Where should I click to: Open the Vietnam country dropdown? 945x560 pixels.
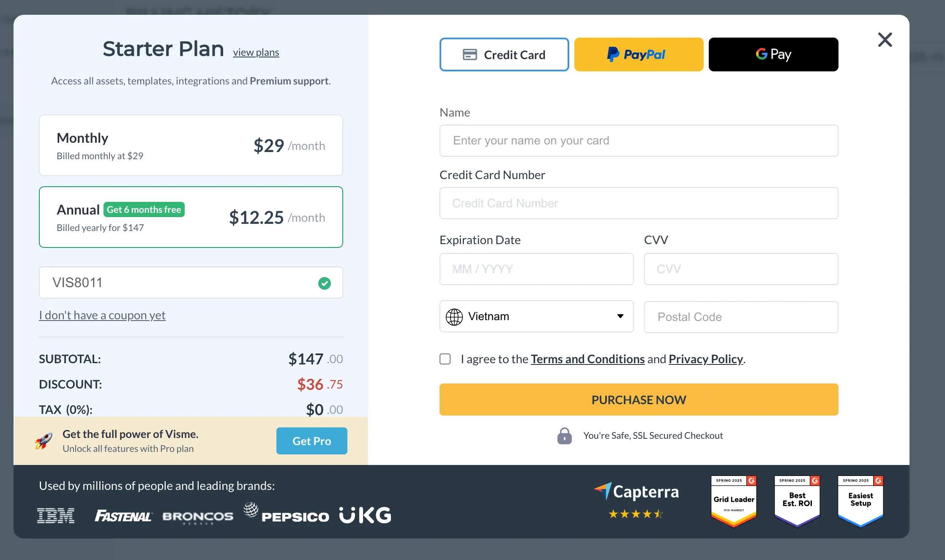coord(536,316)
